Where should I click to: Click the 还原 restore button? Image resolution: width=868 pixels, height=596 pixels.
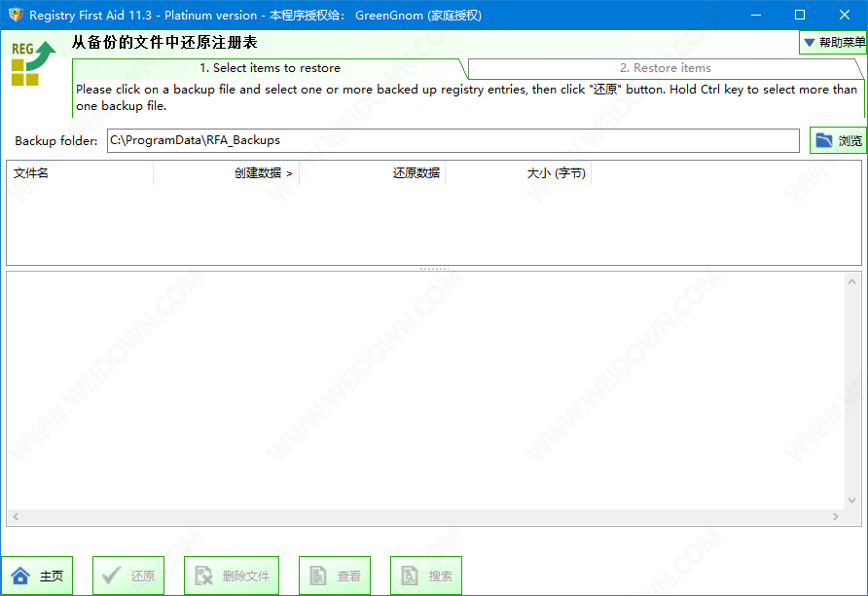point(128,576)
